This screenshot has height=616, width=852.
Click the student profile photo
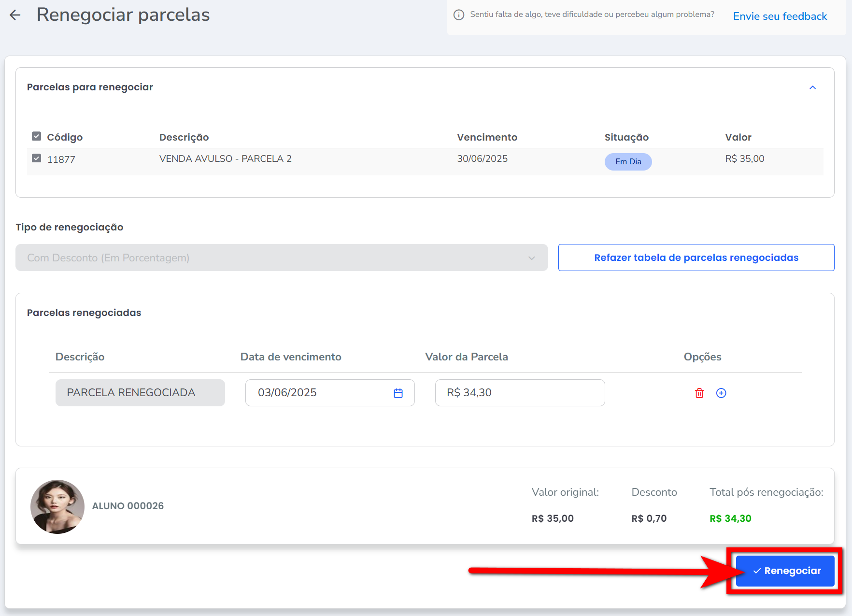click(57, 506)
